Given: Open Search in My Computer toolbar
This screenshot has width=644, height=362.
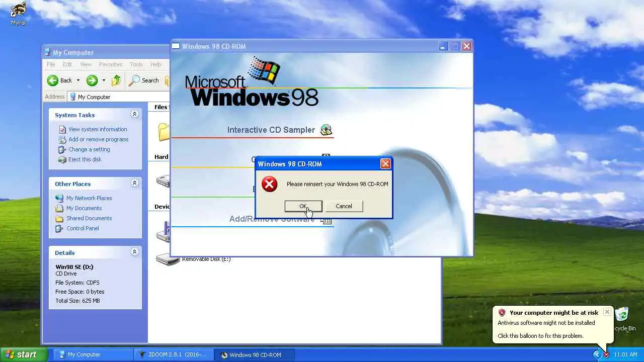Looking at the screenshot, I should pos(144,80).
